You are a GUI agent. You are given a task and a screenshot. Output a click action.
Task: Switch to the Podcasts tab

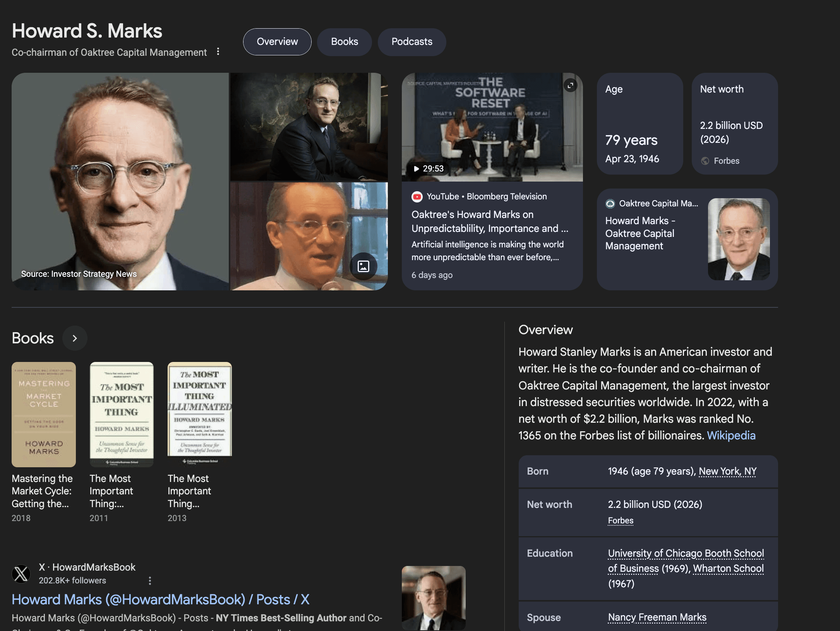(412, 42)
